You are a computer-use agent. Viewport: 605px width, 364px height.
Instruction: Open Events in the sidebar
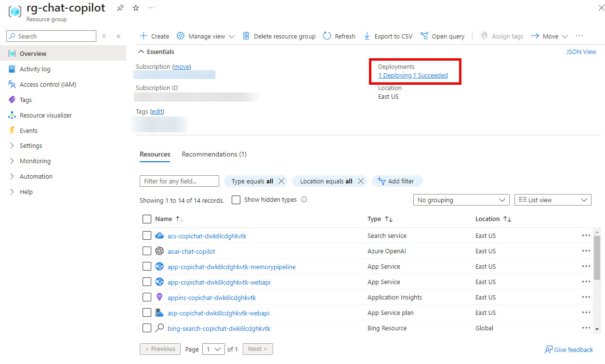coord(28,130)
